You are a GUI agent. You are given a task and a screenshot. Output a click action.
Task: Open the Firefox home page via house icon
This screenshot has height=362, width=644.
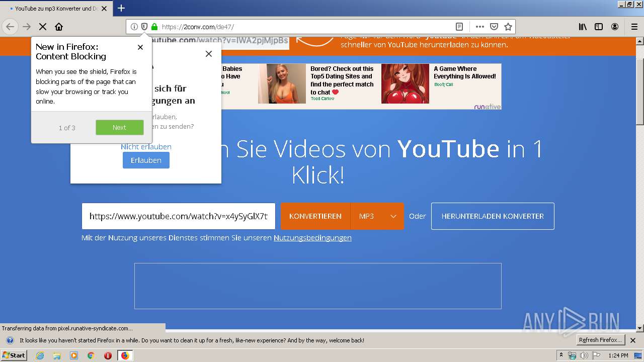(59, 27)
